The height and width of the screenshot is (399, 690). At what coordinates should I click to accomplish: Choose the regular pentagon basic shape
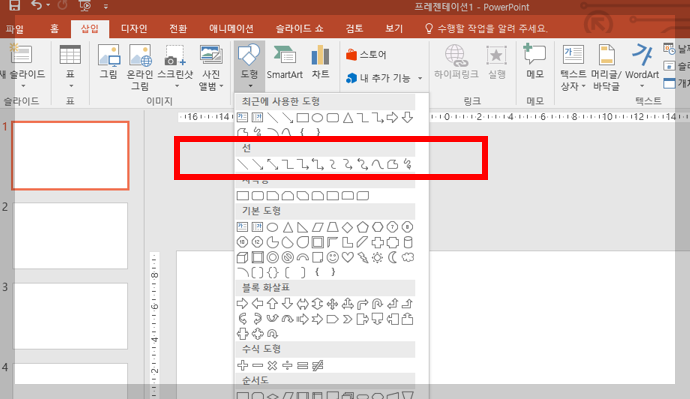(363, 227)
